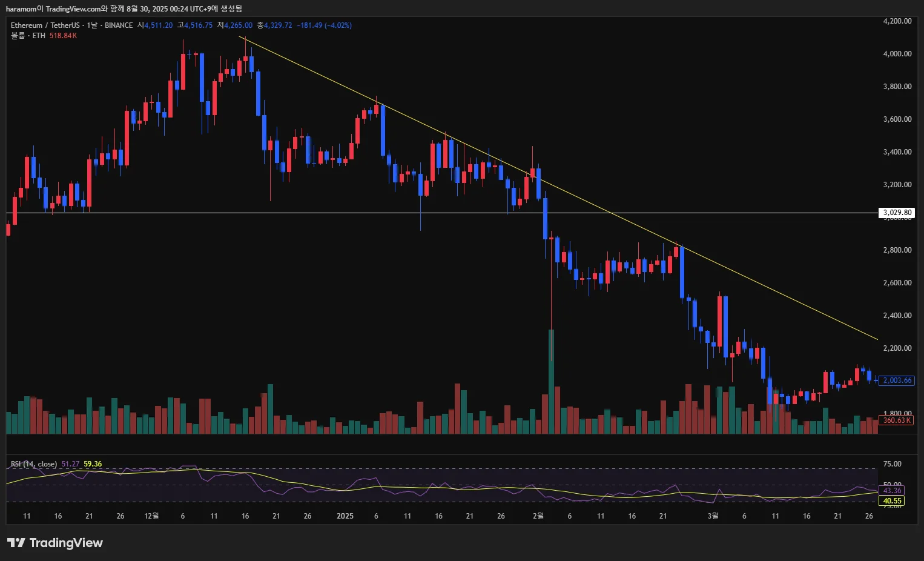Viewport: 924px width, 561px height.
Task: Click the white horizontal support line
Action: [x=442, y=213]
